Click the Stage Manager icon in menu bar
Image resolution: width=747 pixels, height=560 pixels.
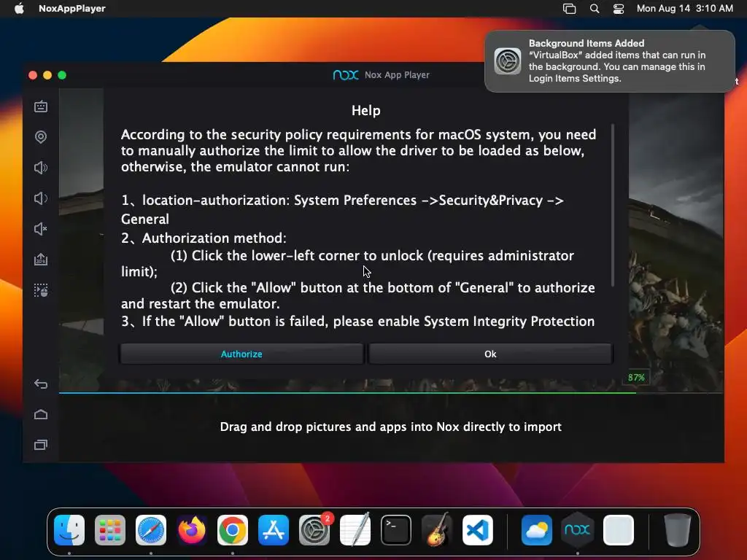click(569, 8)
